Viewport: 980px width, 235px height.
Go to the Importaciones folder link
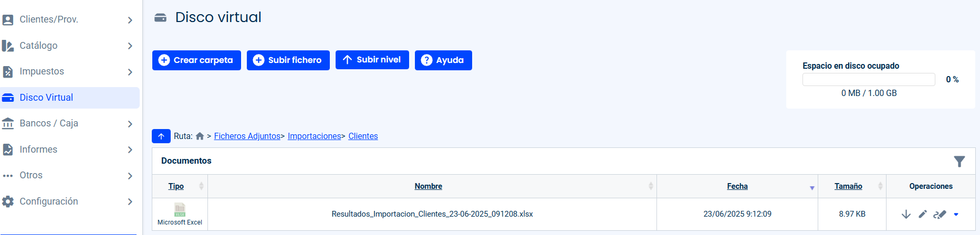click(314, 136)
